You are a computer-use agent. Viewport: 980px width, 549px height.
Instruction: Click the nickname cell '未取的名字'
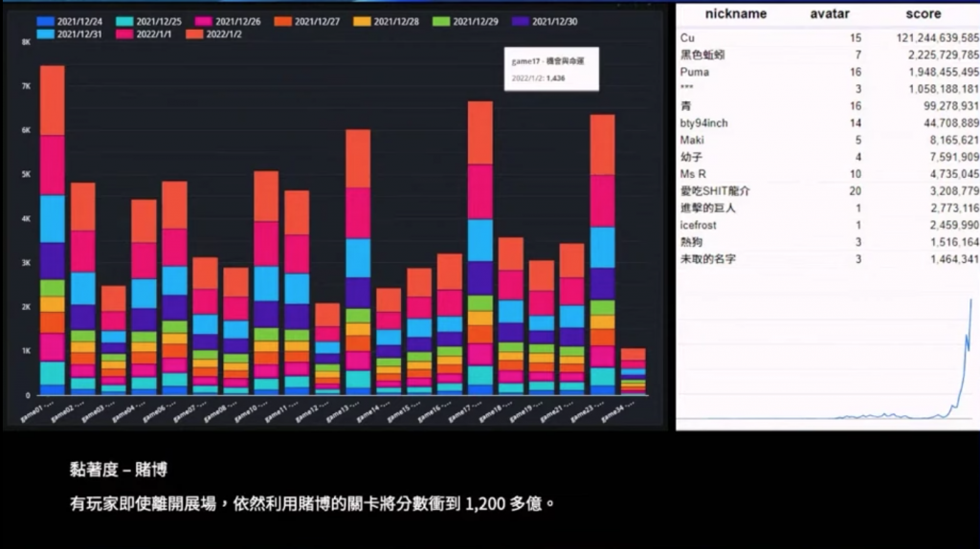pyautogui.click(x=708, y=258)
